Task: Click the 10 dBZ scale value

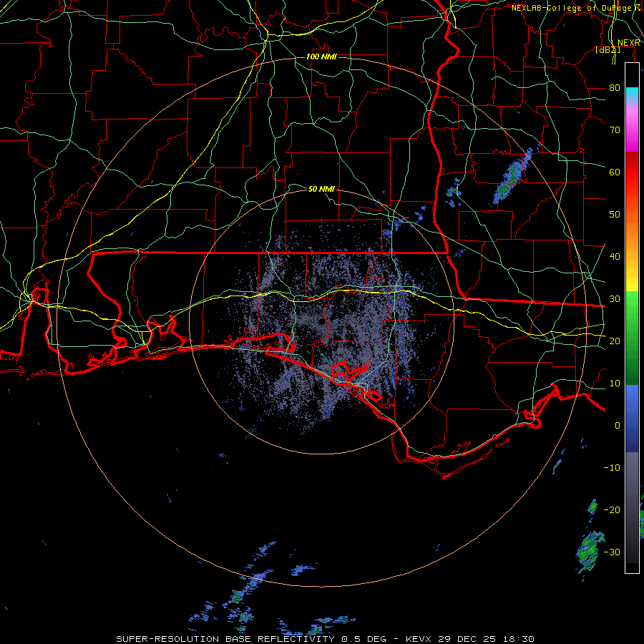Action: coord(615,384)
